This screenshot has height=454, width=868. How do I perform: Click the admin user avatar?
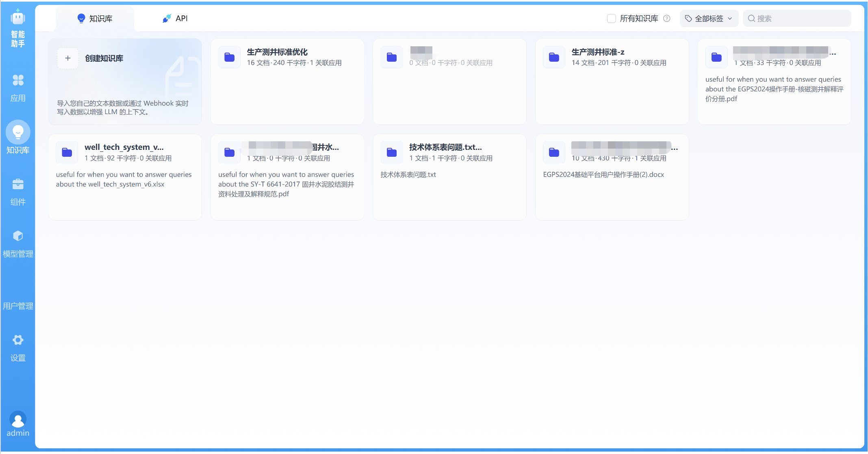click(18, 419)
